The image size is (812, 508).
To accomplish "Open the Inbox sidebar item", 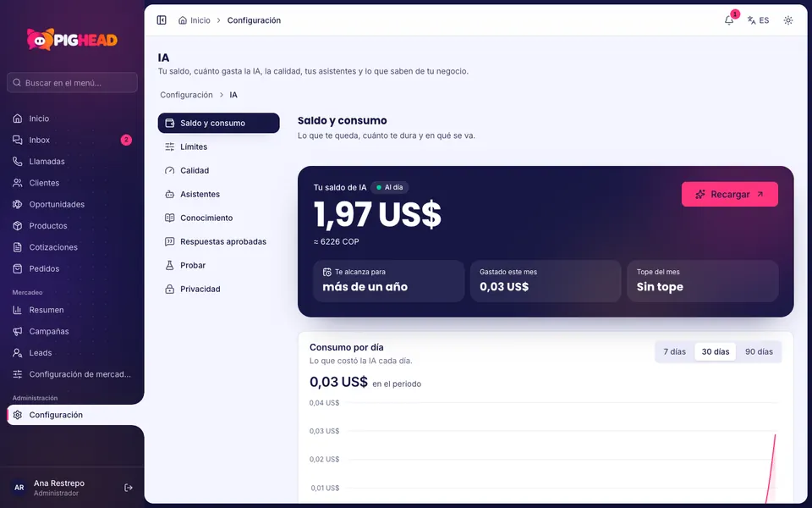I will pos(72,140).
